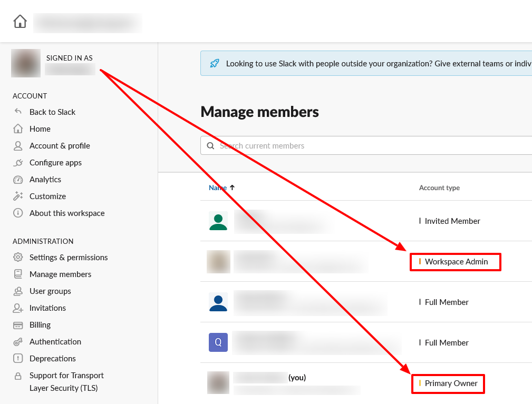The image size is (532, 404).
Task: Open the Analytics page
Action: tap(45, 180)
